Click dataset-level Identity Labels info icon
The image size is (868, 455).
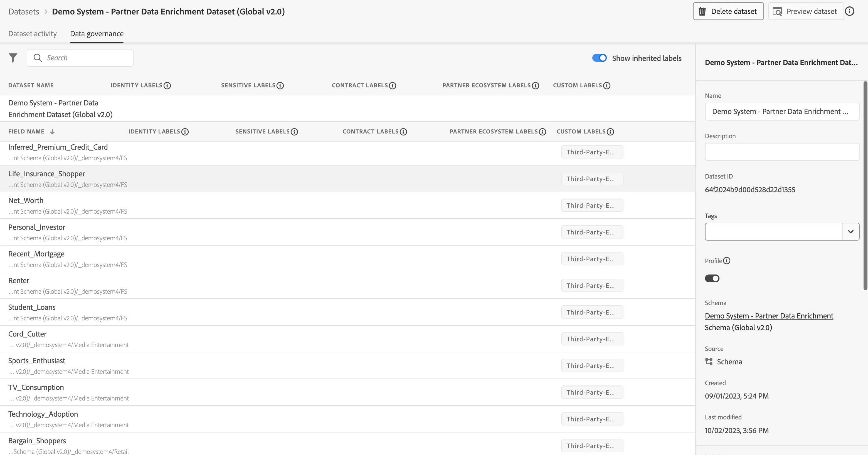[167, 86]
